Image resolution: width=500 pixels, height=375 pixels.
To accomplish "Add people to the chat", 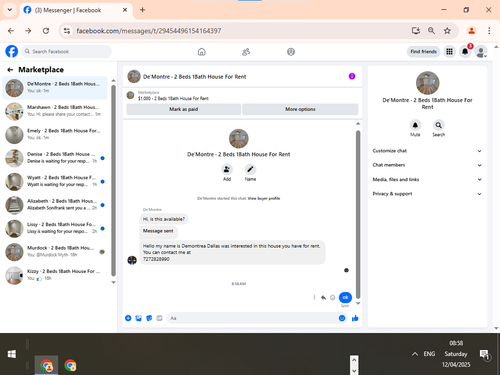I will [227, 169].
